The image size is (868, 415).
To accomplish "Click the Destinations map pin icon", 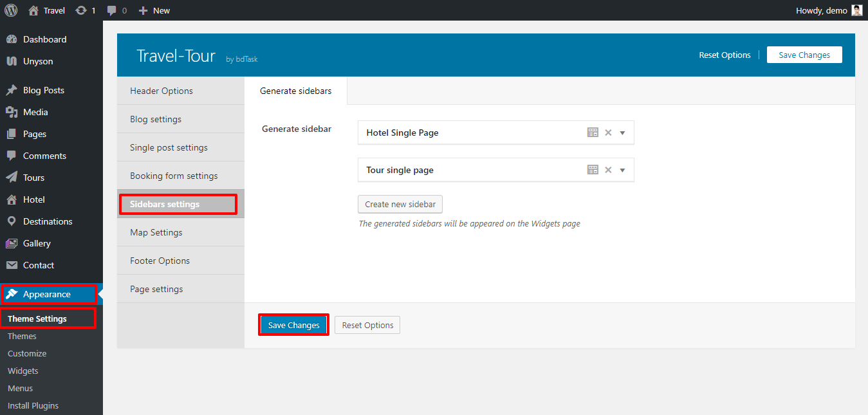I will (12, 221).
